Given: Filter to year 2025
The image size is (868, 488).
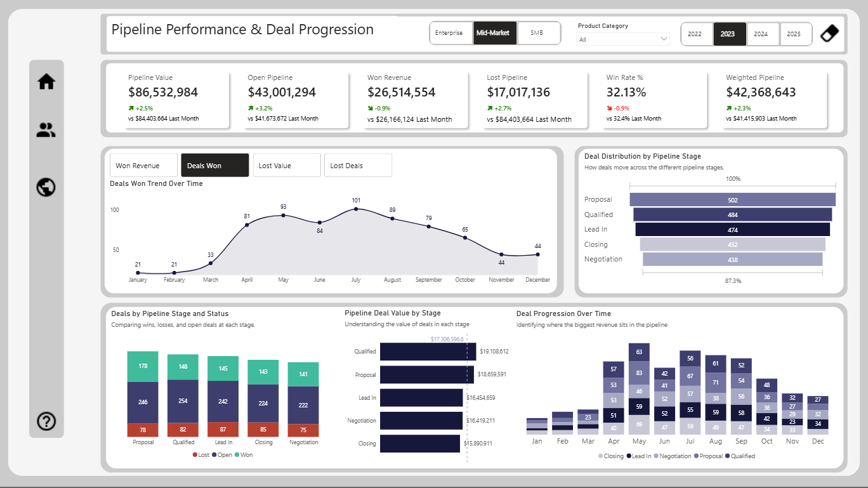Looking at the screenshot, I should click(796, 34).
